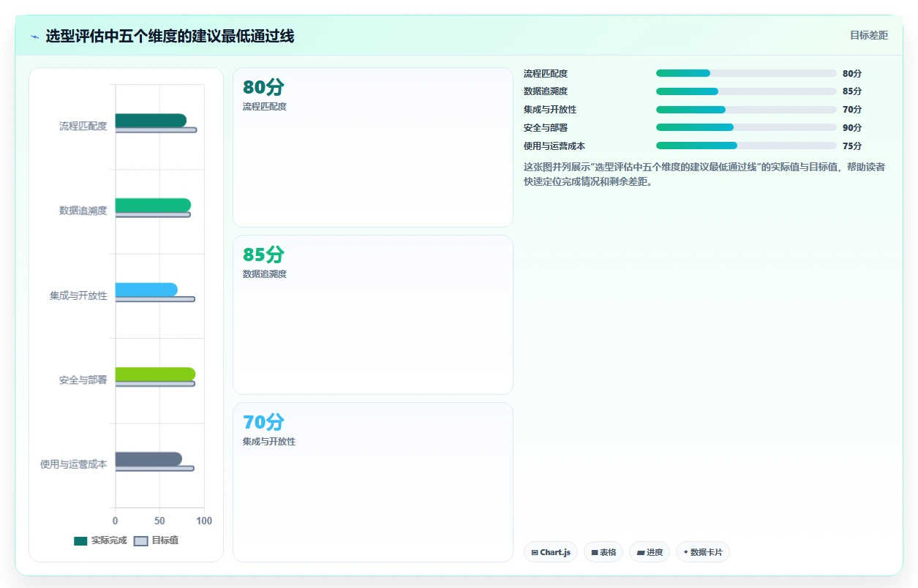
Task: Click the page title 选型评估中五个维度的建议最低通过线
Action: pyautogui.click(x=170, y=36)
